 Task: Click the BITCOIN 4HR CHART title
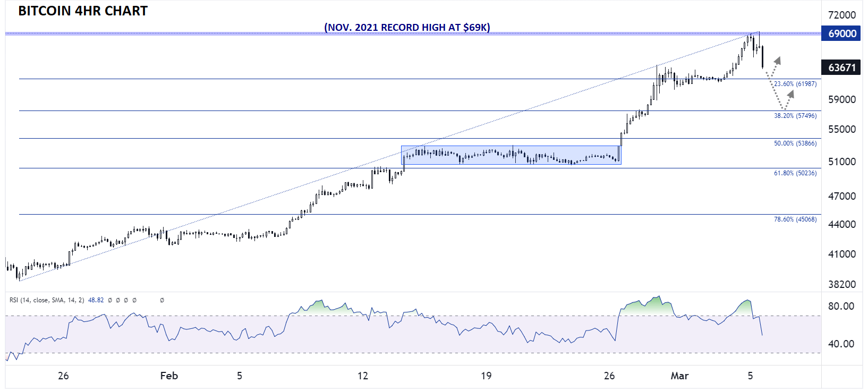[83, 11]
